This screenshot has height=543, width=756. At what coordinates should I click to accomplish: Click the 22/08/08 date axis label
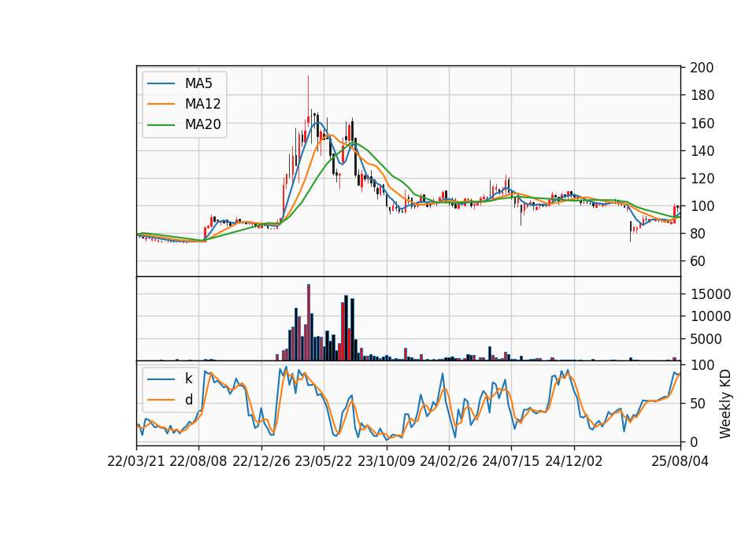[198, 461]
